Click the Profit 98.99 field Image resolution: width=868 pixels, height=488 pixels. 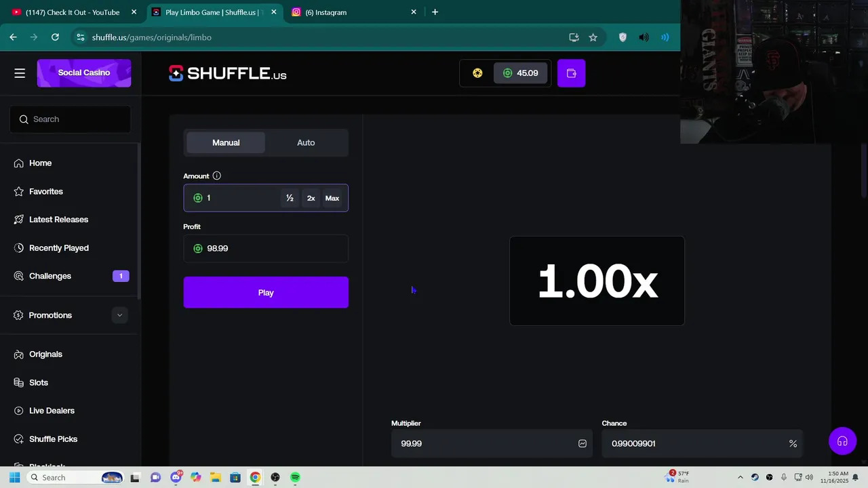click(x=266, y=248)
